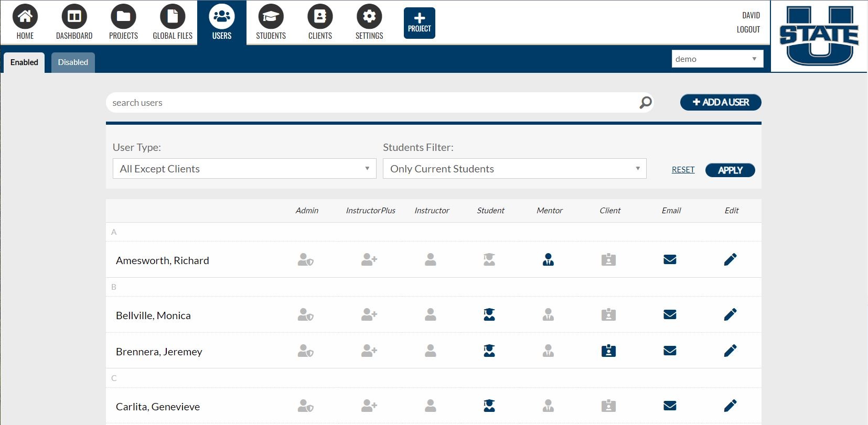Edit Richard Amesworth's user record
Image resolution: width=868 pixels, height=425 pixels.
(730, 259)
